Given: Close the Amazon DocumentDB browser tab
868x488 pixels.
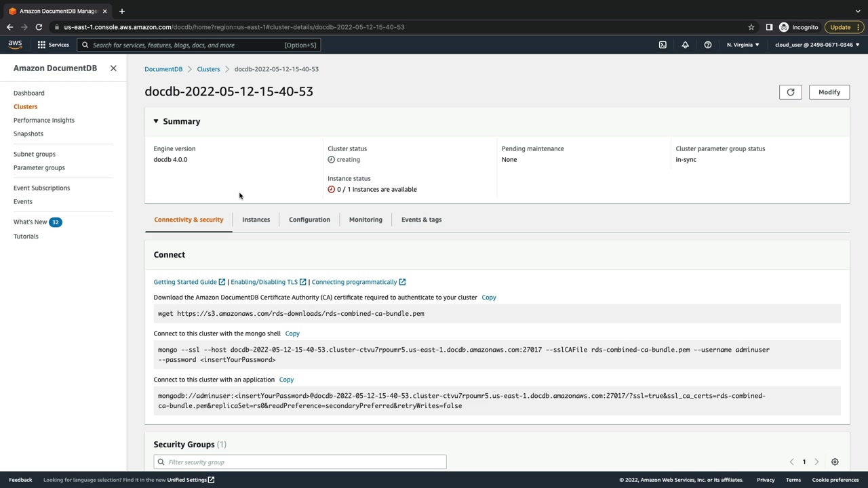Looking at the screenshot, I should (104, 11).
